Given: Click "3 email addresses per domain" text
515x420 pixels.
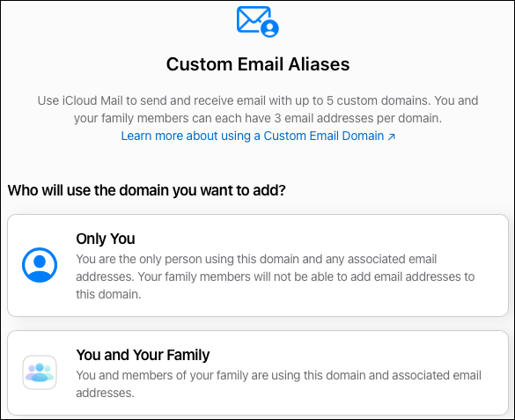Looking at the screenshot, I should pos(358,118).
